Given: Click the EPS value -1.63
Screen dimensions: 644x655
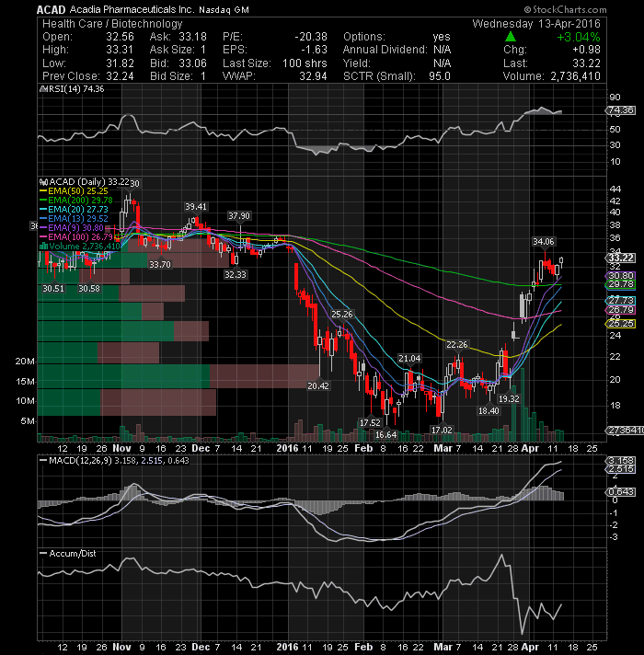Looking at the screenshot, I should click(314, 50).
